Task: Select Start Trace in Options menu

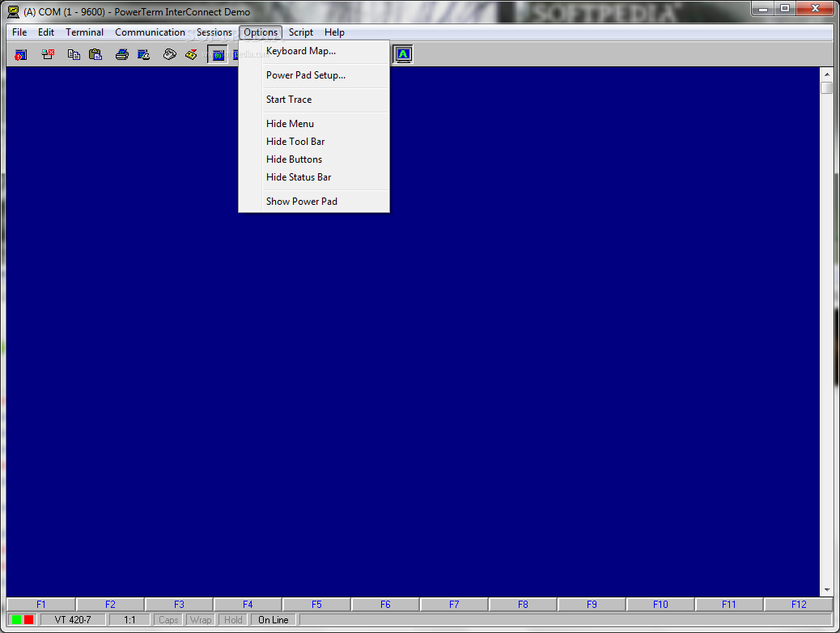Action: pos(314,99)
